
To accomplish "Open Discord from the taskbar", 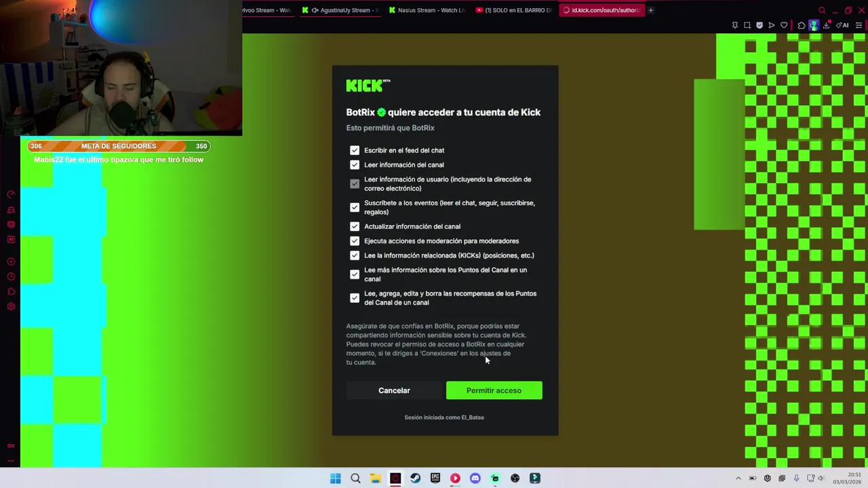I will 475,479.
